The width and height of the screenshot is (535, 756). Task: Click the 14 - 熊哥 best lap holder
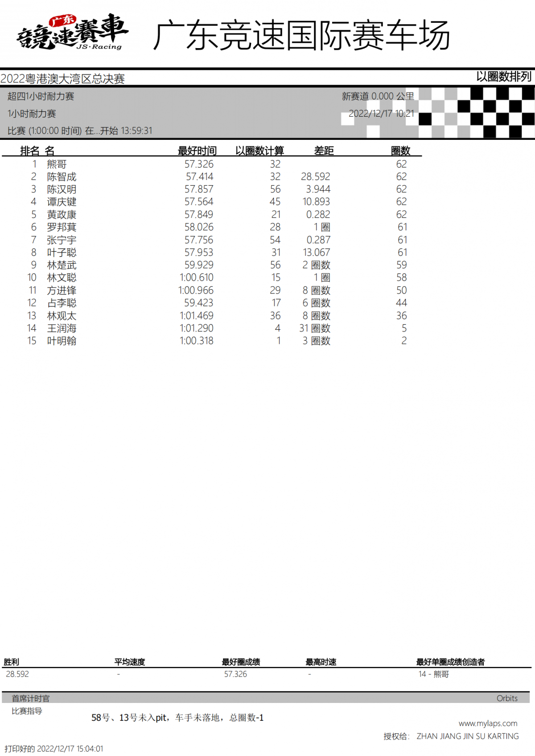point(433,674)
